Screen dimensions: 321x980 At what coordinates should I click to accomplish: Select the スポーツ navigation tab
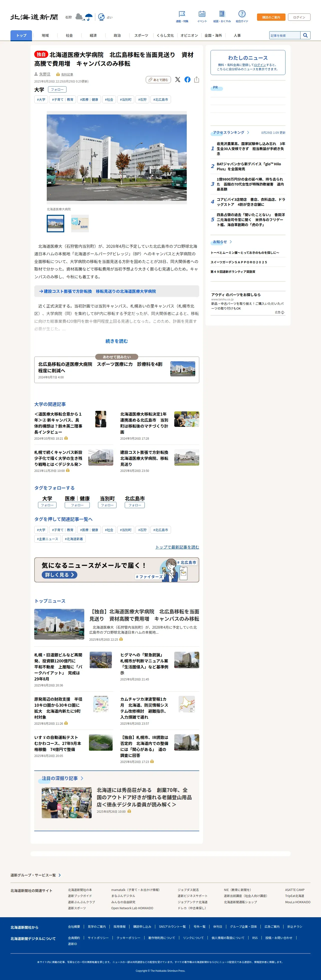(x=141, y=35)
